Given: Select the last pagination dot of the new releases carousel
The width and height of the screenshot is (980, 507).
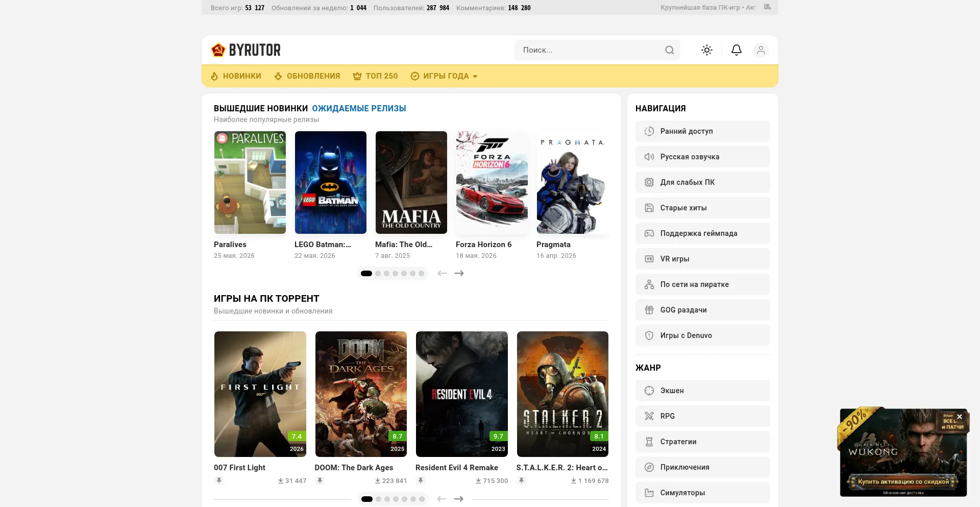Looking at the screenshot, I should pyautogui.click(x=421, y=273).
